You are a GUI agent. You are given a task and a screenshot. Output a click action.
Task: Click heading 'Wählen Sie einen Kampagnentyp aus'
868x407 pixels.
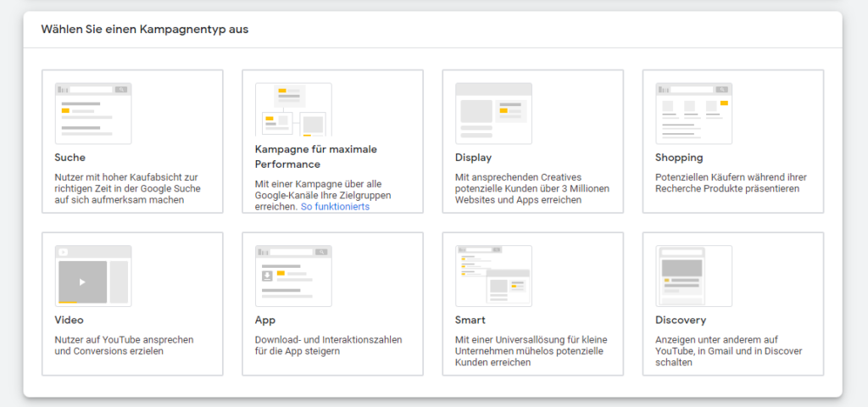(x=145, y=30)
